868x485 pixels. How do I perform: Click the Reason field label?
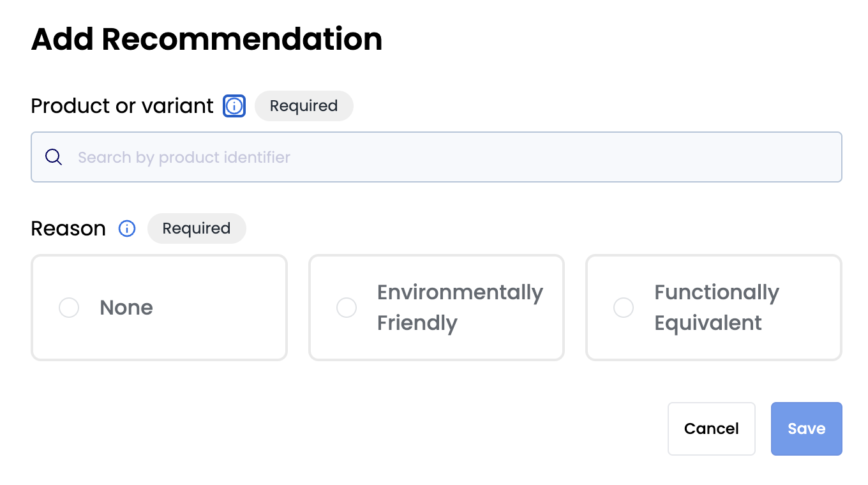click(x=68, y=228)
